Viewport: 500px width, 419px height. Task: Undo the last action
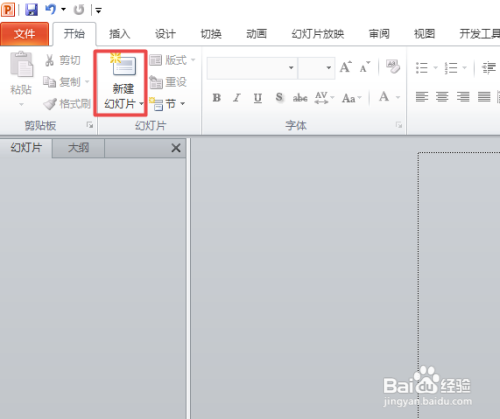(50, 9)
